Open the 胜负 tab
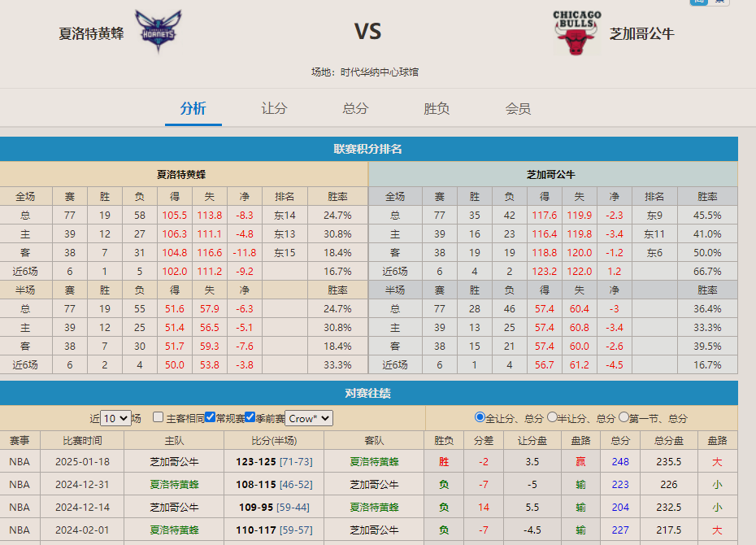 click(x=436, y=107)
